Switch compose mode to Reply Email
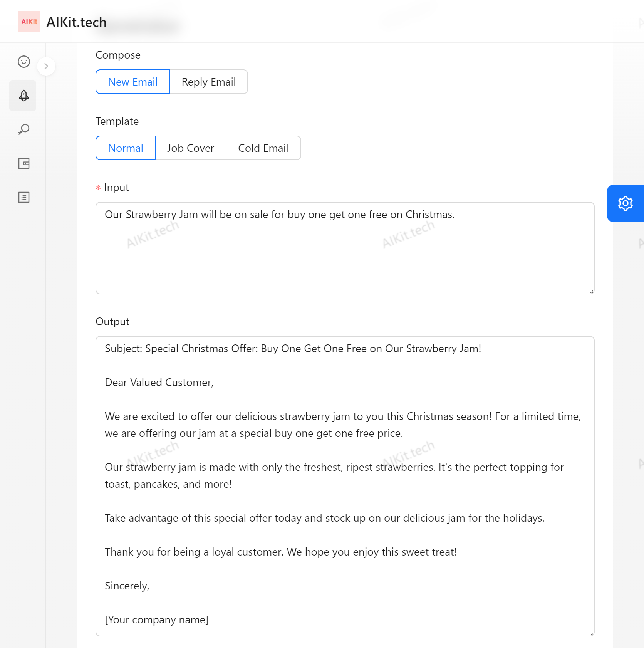Image resolution: width=644 pixels, height=648 pixels. click(x=209, y=82)
